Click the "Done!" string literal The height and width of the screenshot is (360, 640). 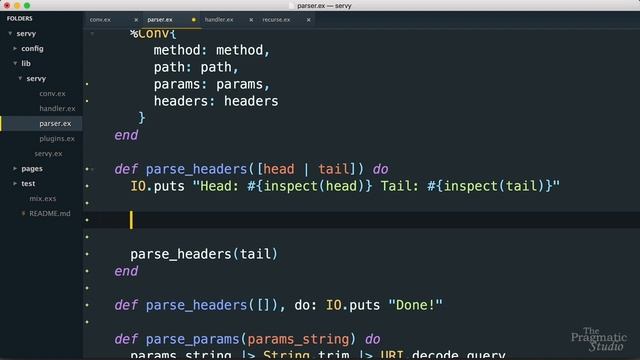416,305
